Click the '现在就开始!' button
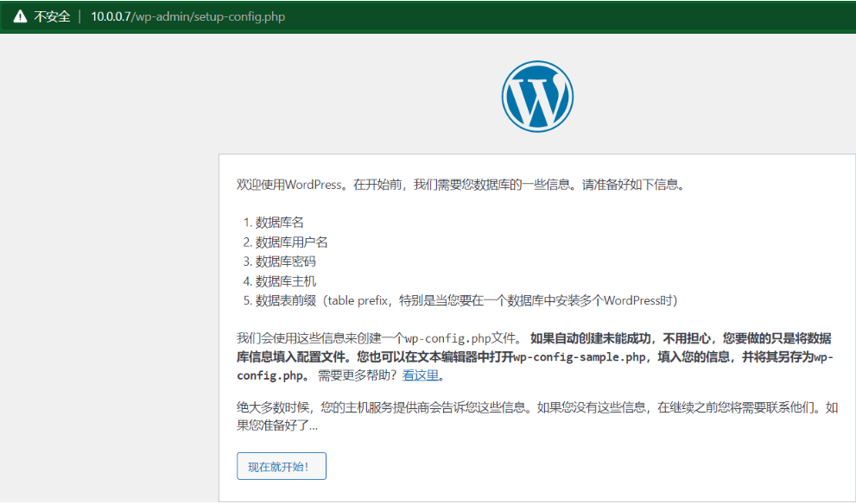The image size is (856, 504). [x=281, y=466]
